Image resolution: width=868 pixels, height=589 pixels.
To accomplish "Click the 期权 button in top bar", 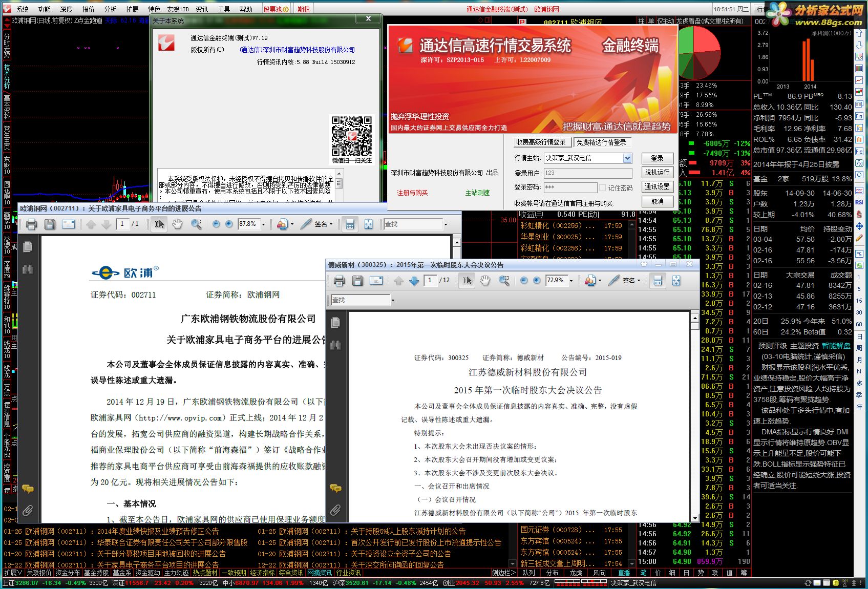I will (304, 9).
